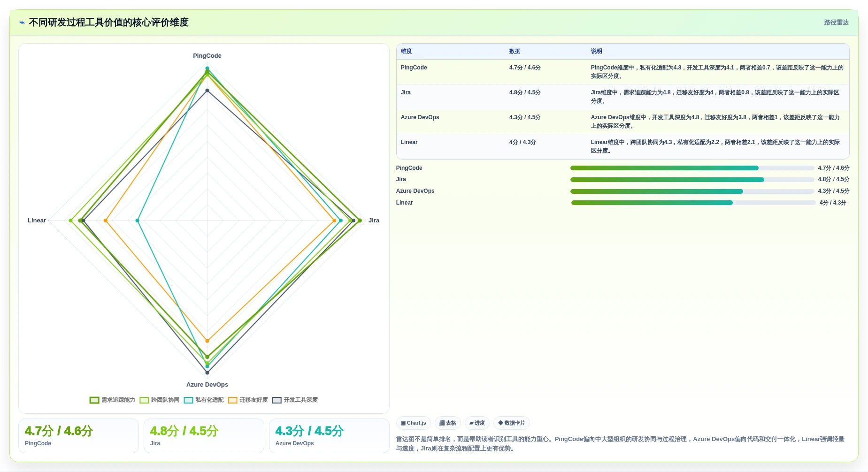
Task: Click the 4.8分 / 4.5分 table cell
Action: 525,92
